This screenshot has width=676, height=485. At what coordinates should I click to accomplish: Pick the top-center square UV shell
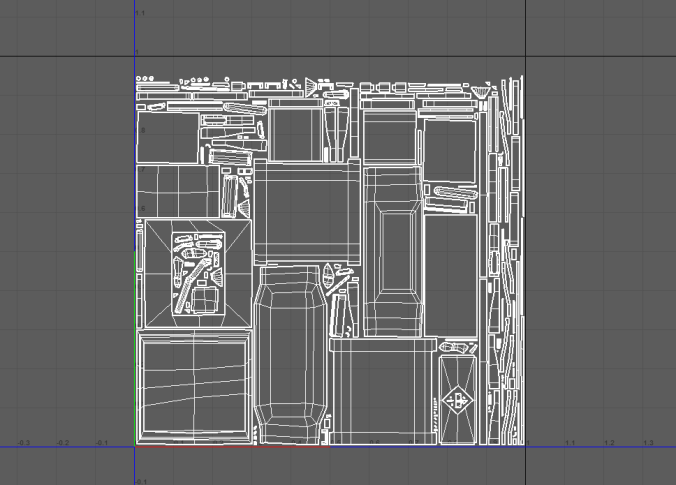[x=293, y=132]
